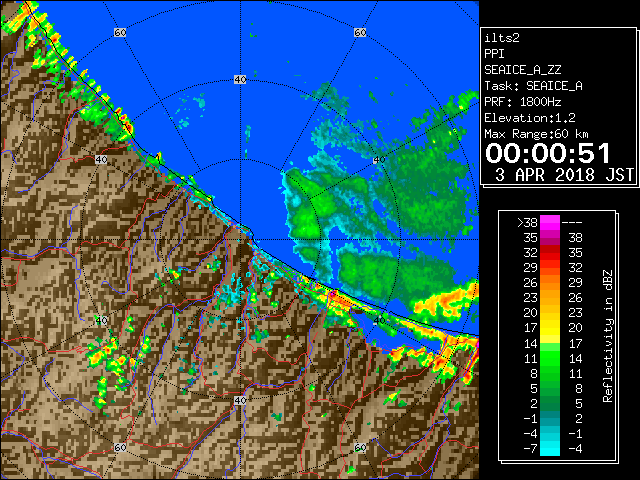The width and height of the screenshot is (640, 480).
Task: Pick the cyan swatch beside "-7"
Action: coord(550,449)
